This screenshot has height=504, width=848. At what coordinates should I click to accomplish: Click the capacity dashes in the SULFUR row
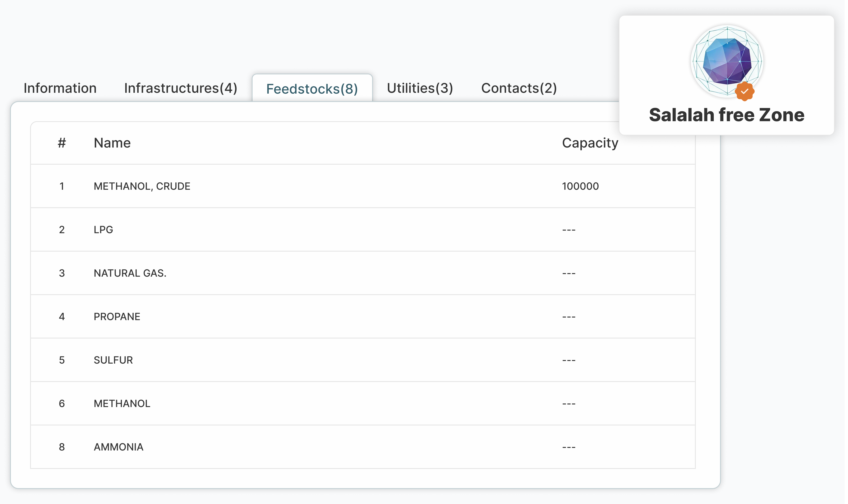coord(569,360)
